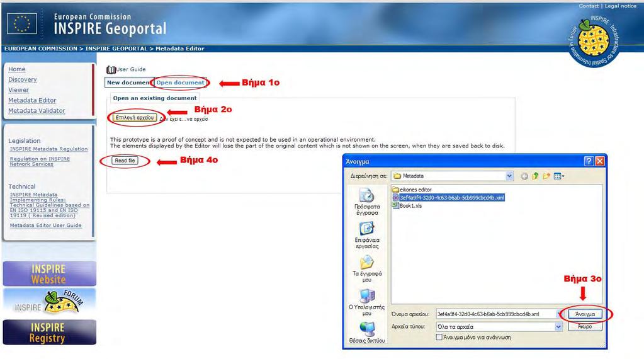Create new folder in file dialog

click(x=546, y=176)
